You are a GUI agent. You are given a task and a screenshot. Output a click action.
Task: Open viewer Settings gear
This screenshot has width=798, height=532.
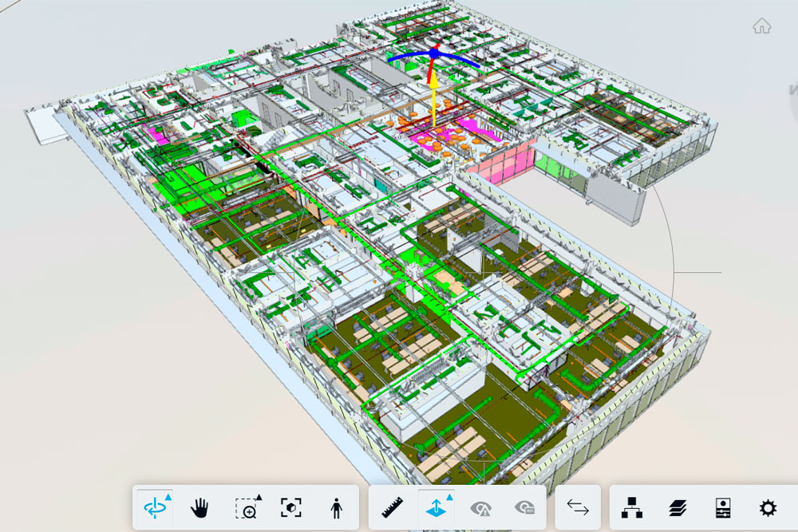[768, 507]
